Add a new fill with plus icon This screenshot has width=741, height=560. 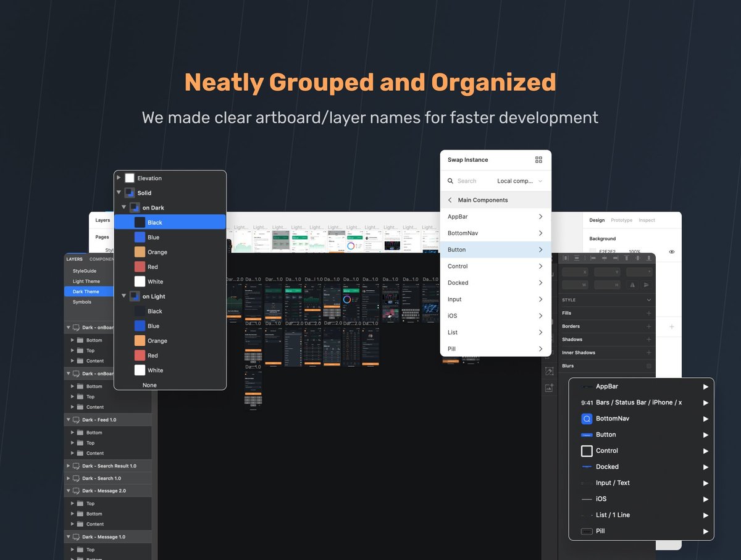tap(648, 313)
